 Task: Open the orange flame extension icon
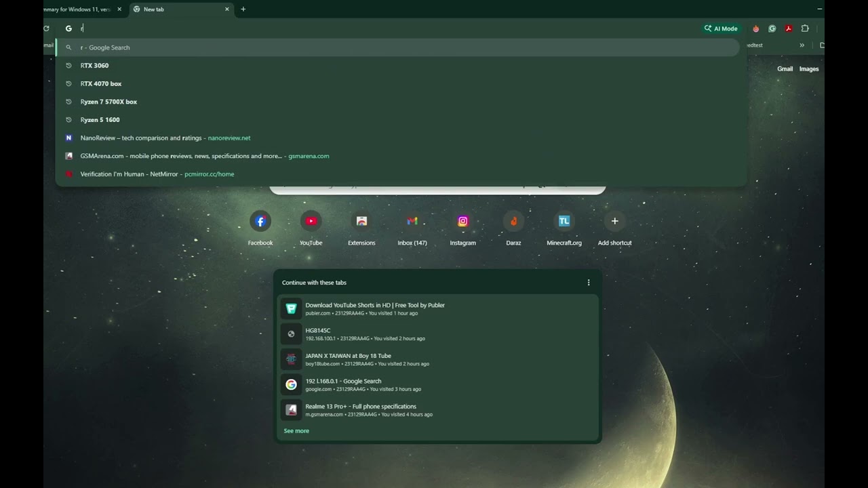click(x=756, y=28)
